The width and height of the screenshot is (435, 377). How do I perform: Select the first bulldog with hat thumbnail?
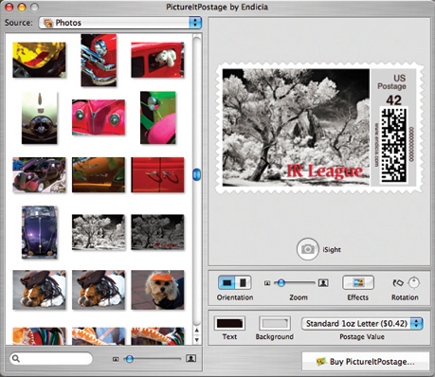point(39,290)
